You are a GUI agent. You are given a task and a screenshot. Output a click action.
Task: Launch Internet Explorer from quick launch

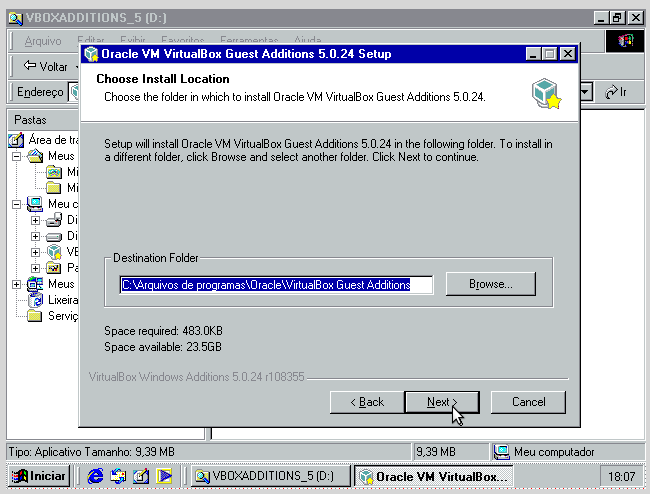tap(95, 476)
